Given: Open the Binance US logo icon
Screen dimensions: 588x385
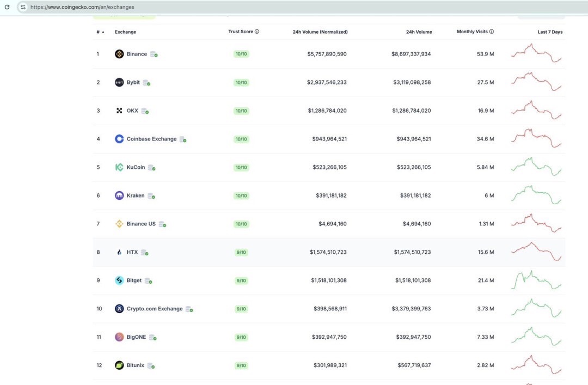Looking at the screenshot, I should point(119,224).
